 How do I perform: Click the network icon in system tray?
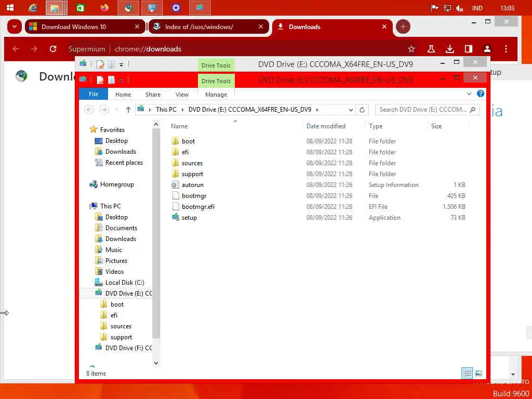(447, 8)
